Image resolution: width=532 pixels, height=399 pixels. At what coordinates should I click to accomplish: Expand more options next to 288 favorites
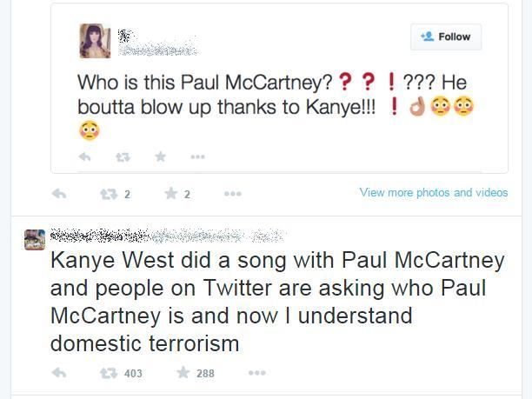pos(256,373)
